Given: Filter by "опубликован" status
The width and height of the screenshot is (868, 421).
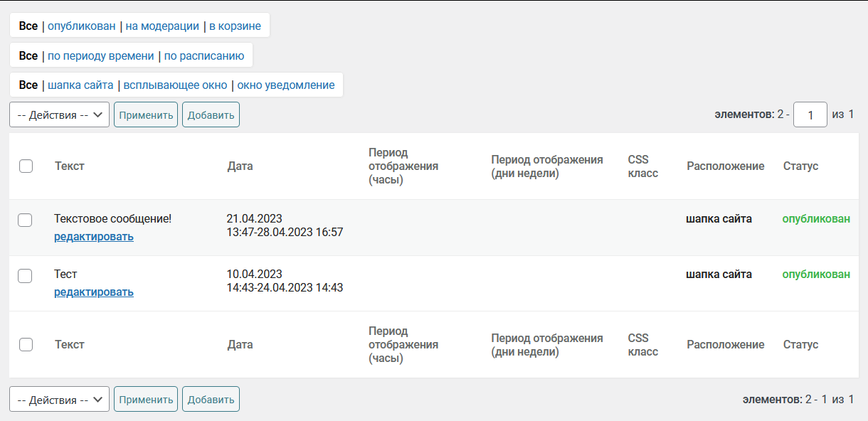Looking at the screenshot, I should [81, 26].
